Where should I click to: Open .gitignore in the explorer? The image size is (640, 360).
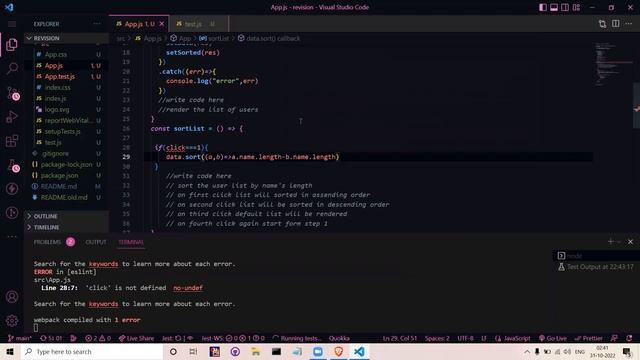click(66, 153)
